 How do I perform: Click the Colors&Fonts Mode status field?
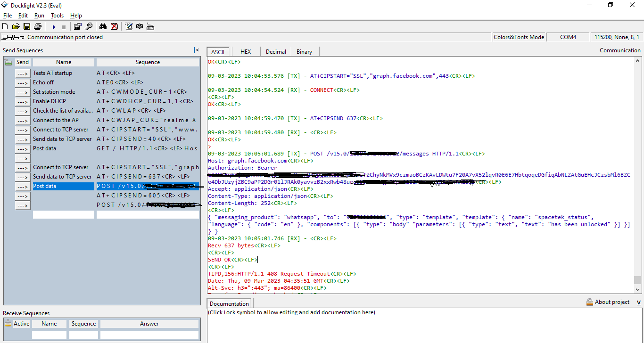519,37
